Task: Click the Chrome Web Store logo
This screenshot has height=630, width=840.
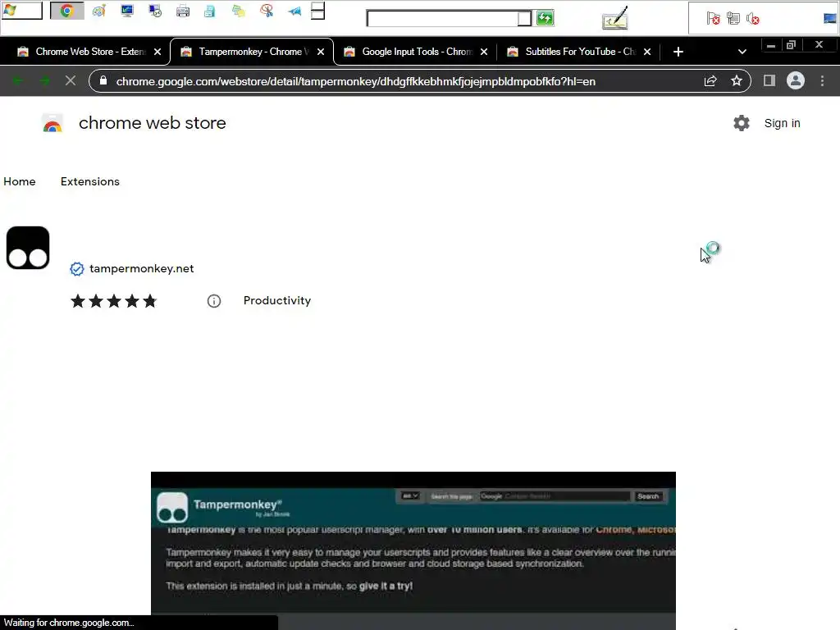Action: pos(52,123)
